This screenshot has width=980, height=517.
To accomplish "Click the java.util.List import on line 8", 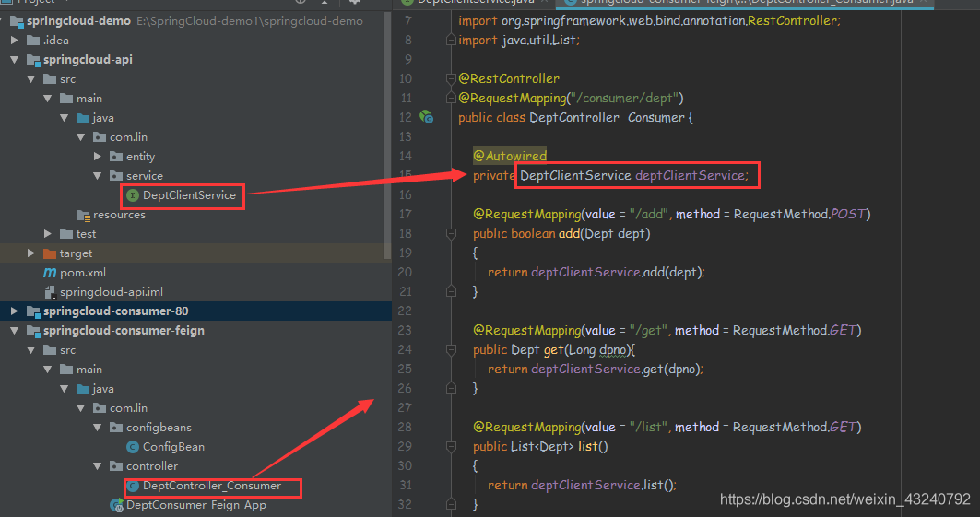I will 538,40.
